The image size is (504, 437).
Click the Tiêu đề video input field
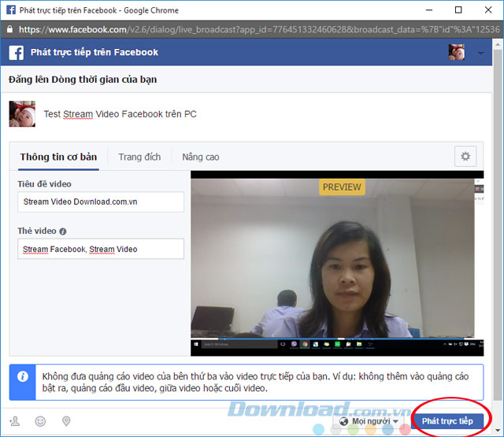point(100,202)
